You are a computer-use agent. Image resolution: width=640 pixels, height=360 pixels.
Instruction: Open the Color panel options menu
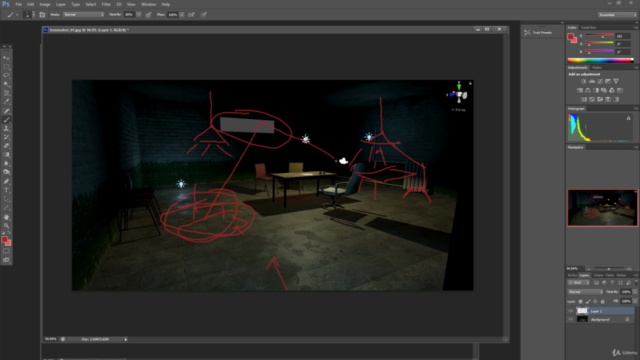(636, 28)
